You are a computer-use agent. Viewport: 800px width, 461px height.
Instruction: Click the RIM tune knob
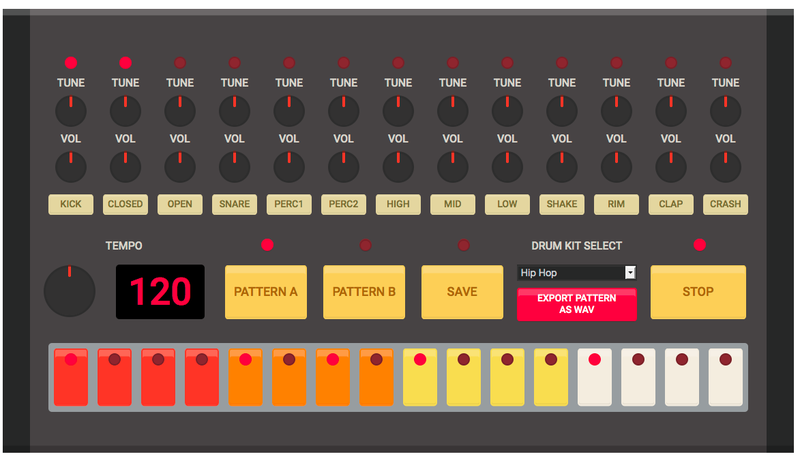click(x=616, y=111)
